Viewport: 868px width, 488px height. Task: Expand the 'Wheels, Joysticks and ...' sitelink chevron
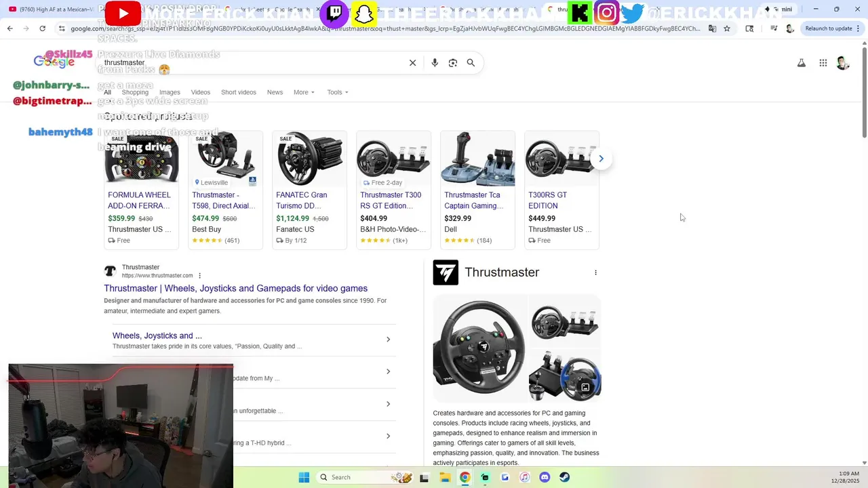pos(388,339)
